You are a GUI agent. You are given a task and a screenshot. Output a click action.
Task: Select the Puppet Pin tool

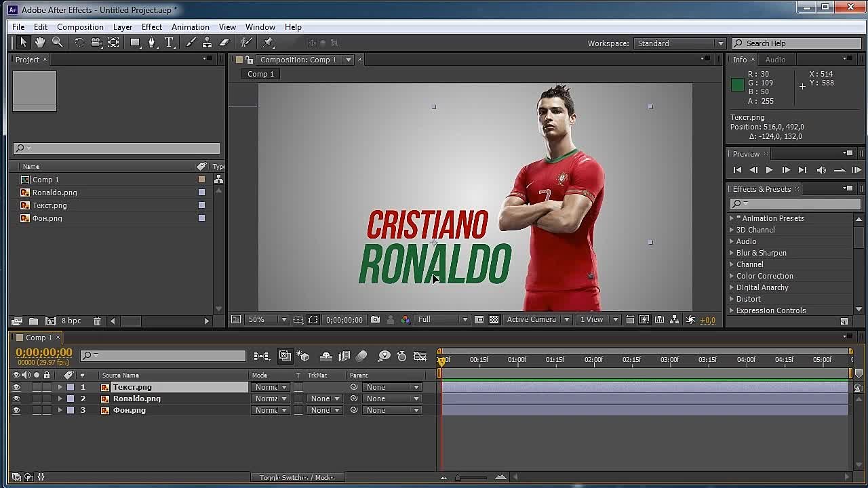268,43
